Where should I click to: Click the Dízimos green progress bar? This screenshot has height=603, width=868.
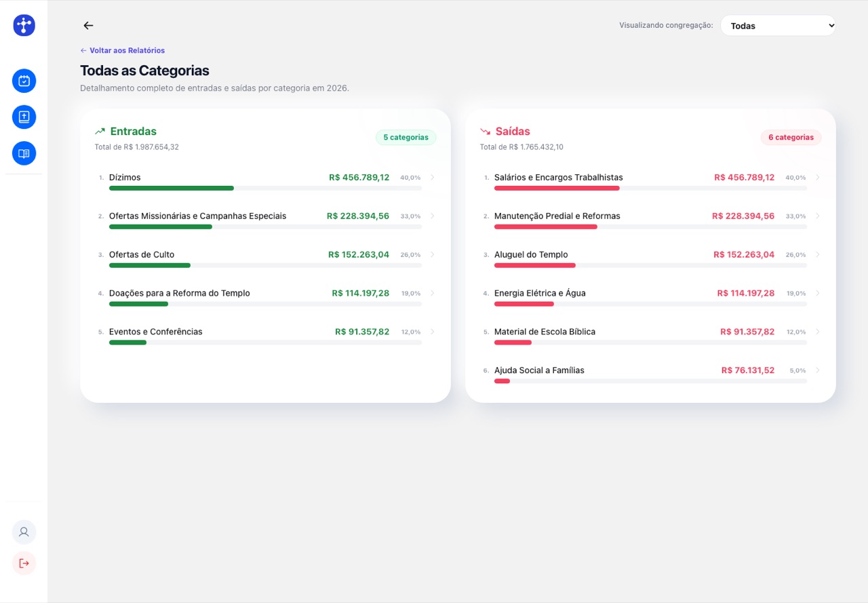pos(172,188)
